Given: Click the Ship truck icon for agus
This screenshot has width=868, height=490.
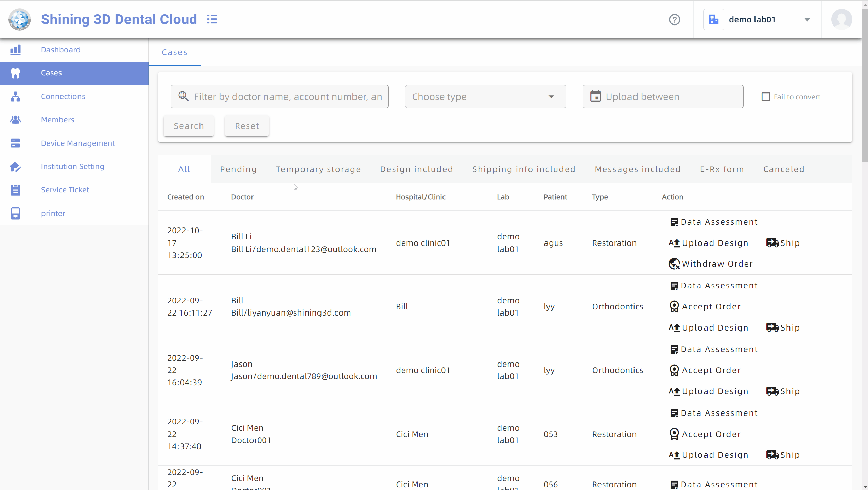Looking at the screenshot, I should pyautogui.click(x=772, y=243).
